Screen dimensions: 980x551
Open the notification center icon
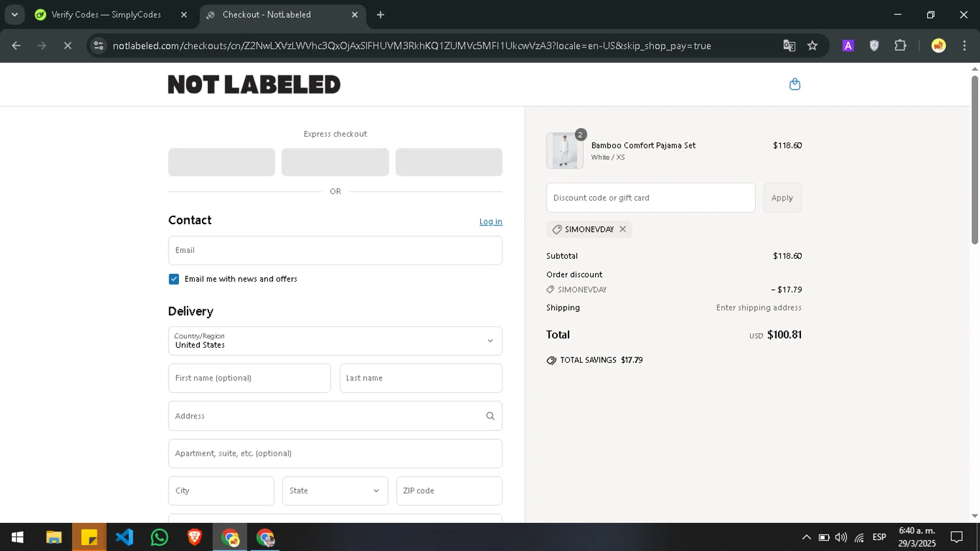click(x=956, y=537)
